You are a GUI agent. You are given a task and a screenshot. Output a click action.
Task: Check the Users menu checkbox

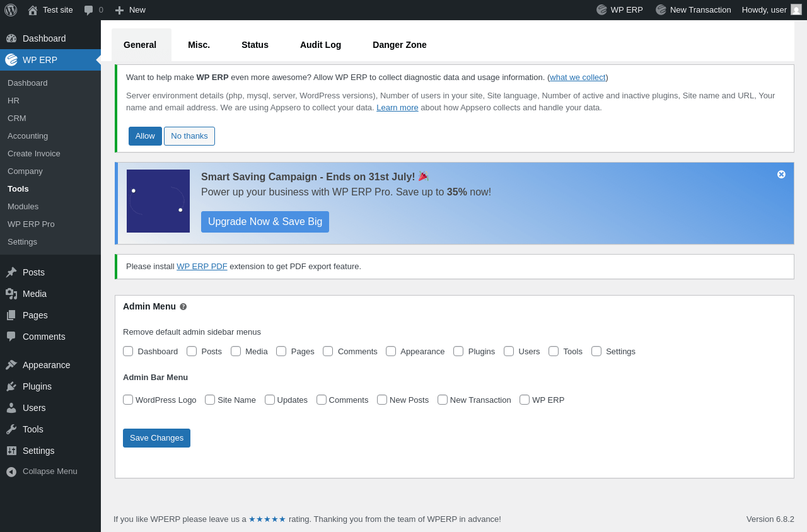coord(509,351)
